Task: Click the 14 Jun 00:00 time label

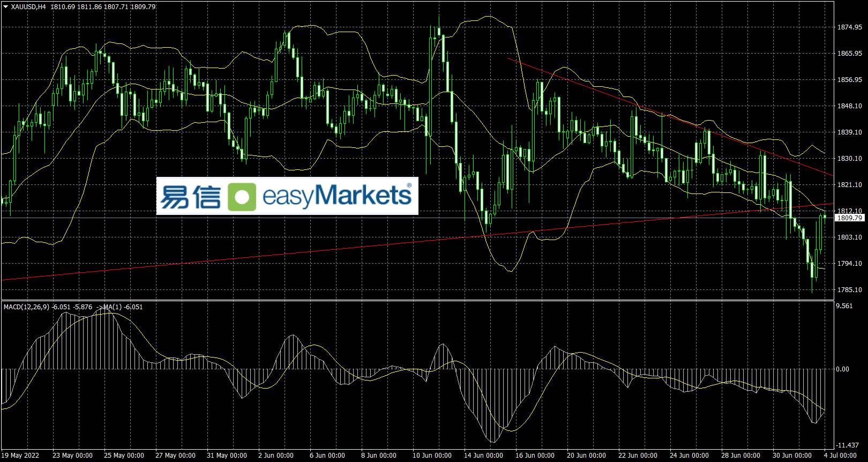Action: 483,456
